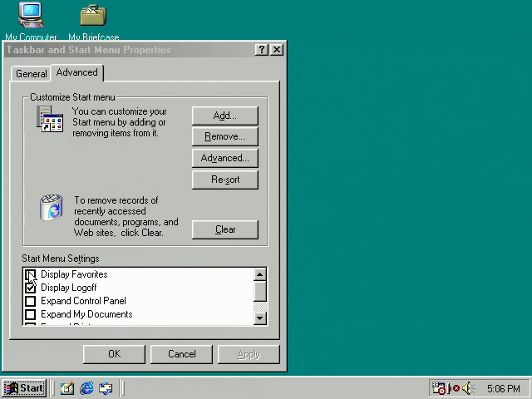
Task: Click the Quick Launch toolbar grip handle
Action: pyautogui.click(x=52, y=388)
